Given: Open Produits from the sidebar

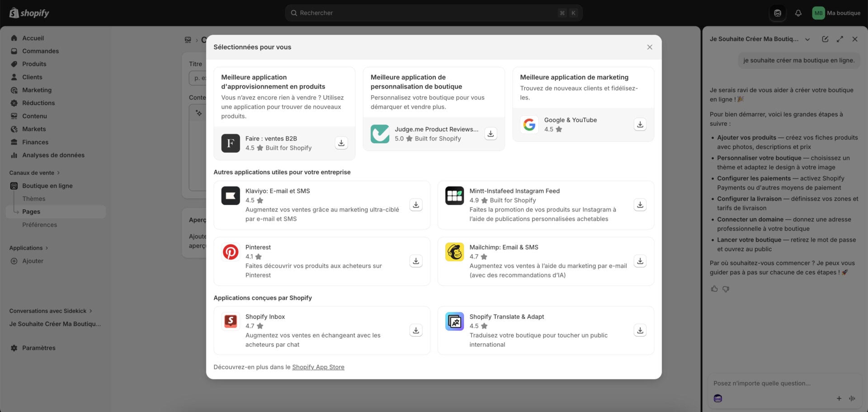Looking at the screenshot, I should pos(34,64).
